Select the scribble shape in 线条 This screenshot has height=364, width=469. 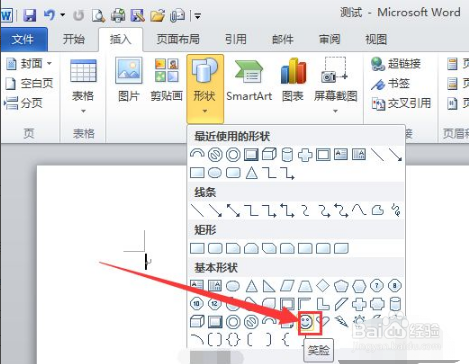(396, 210)
